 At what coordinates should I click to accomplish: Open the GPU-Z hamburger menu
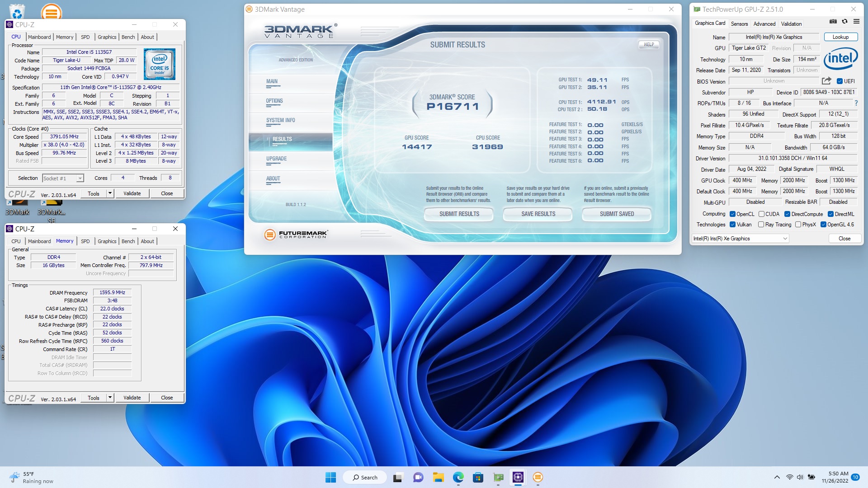(x=856, y=21)
